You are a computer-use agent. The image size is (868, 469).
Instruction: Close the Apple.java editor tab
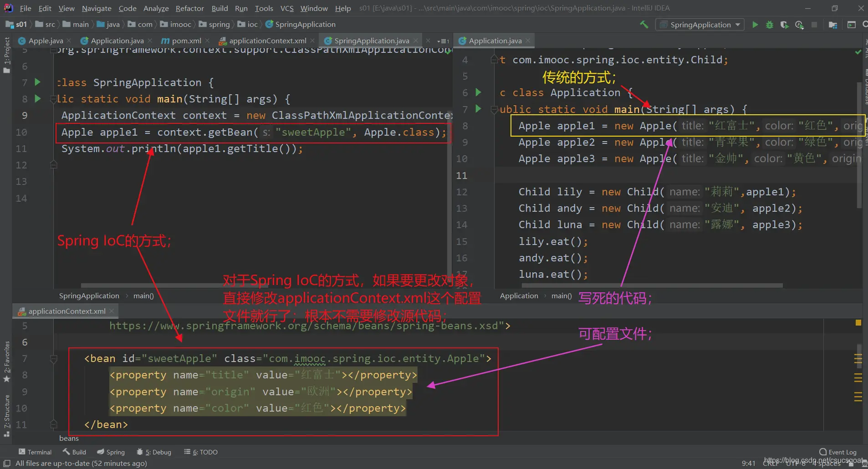69,41
